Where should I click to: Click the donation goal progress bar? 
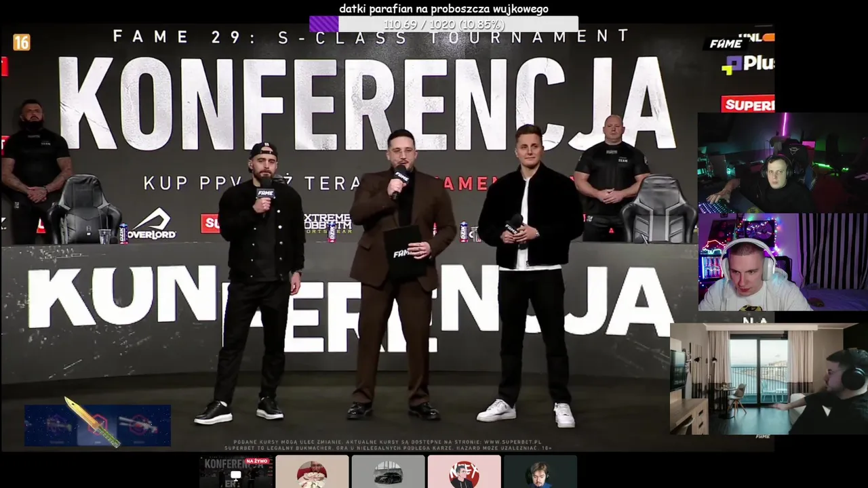click(443, 24)
